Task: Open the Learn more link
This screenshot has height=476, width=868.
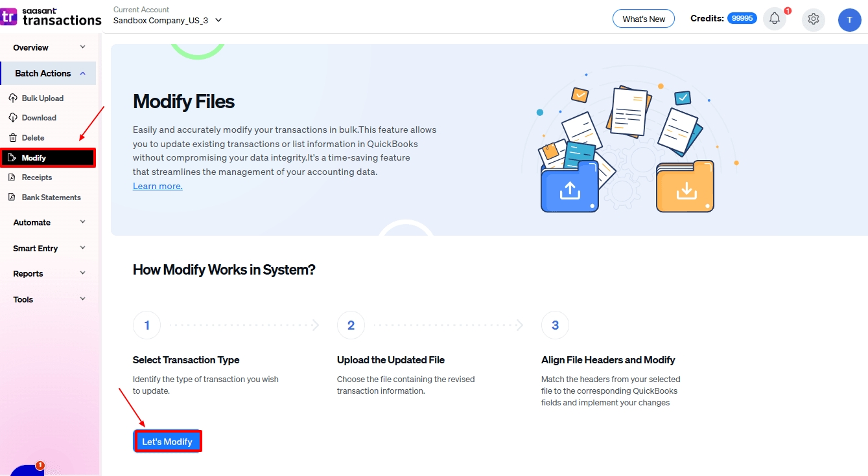Action: tap(158, 186)
